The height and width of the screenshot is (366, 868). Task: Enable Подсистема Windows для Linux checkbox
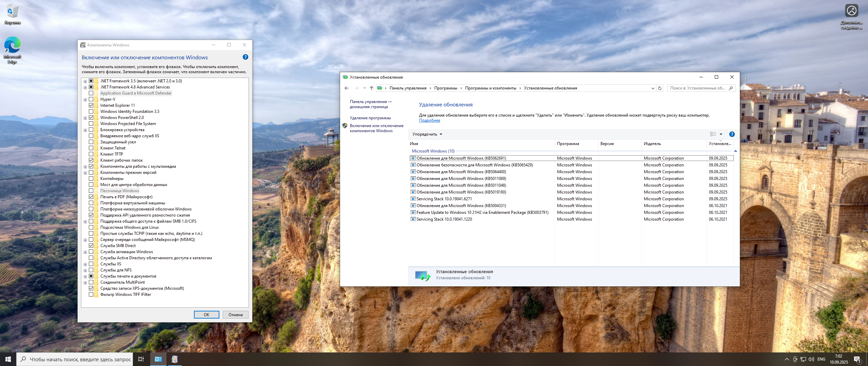(x=91, y=227)
